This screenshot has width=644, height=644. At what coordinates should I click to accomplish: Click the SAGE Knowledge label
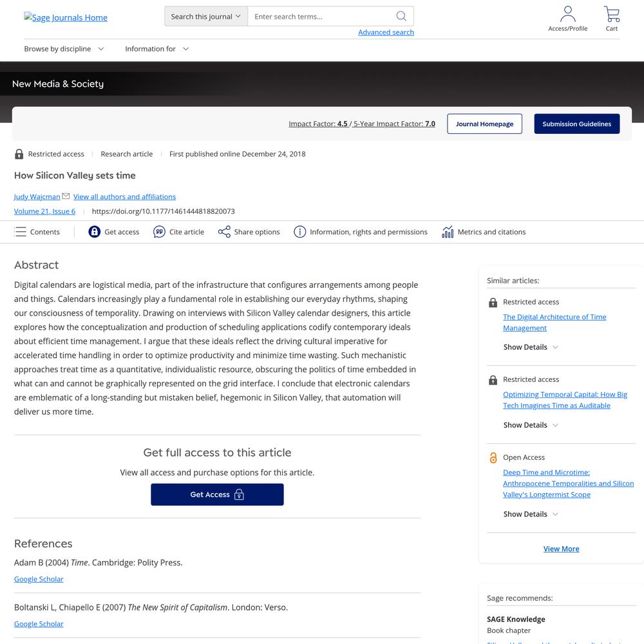click(x=516, y=619)
